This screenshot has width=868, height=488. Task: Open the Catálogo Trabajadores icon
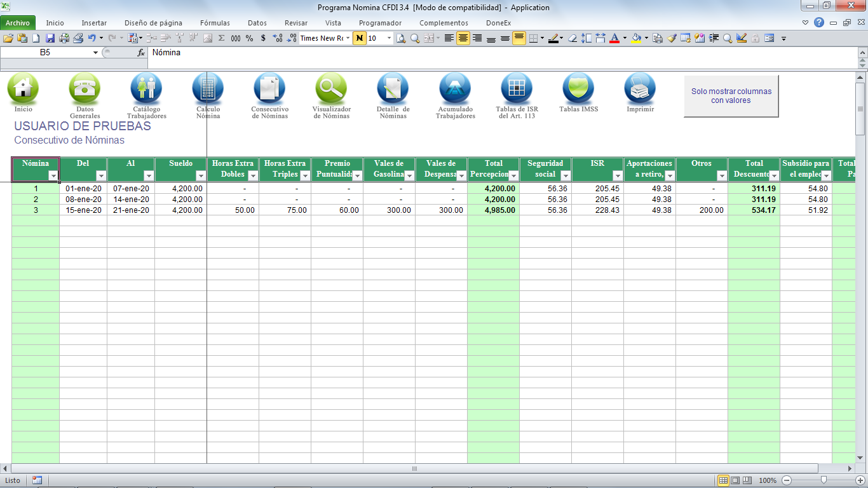pos(146,89)
